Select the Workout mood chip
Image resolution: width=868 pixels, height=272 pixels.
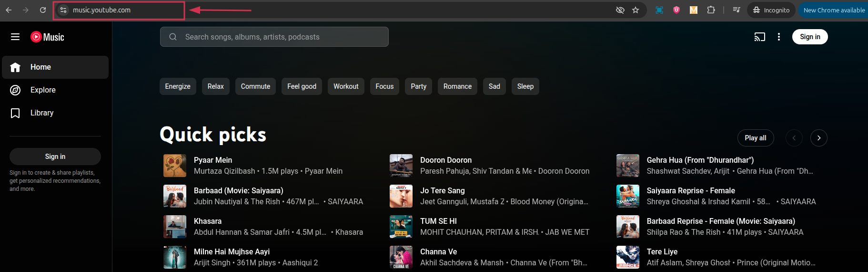tap(346, 86)
